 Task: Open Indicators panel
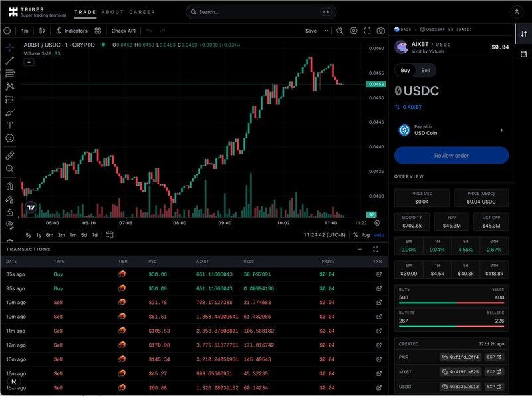click(x=72, y=31)
